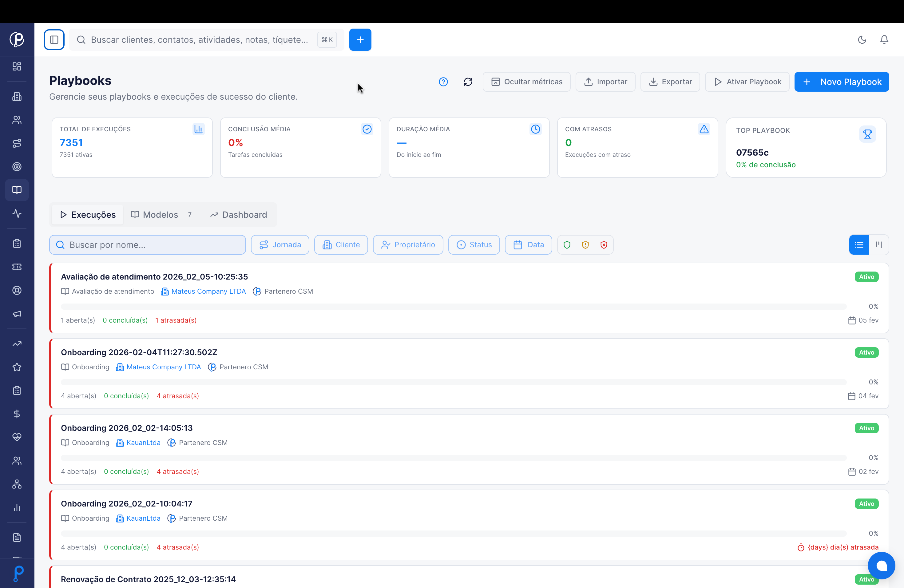Open the heart health score icon in sidebar
Viewport: 904px width, 588px height.
(x=17, y=437)
